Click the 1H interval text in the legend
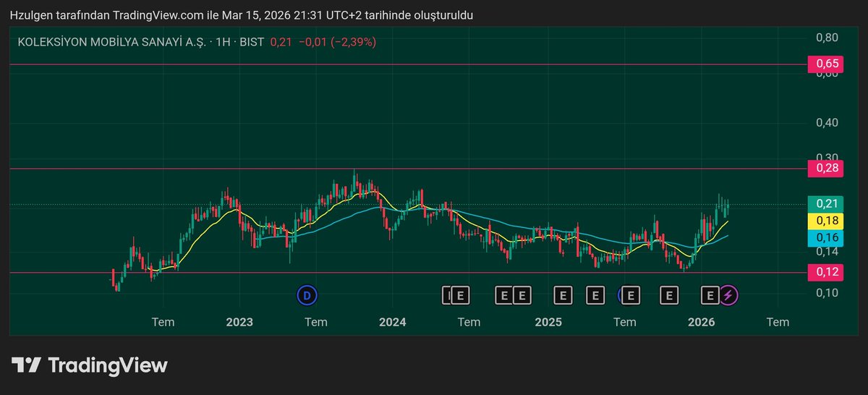 click(x=222, y=42)
